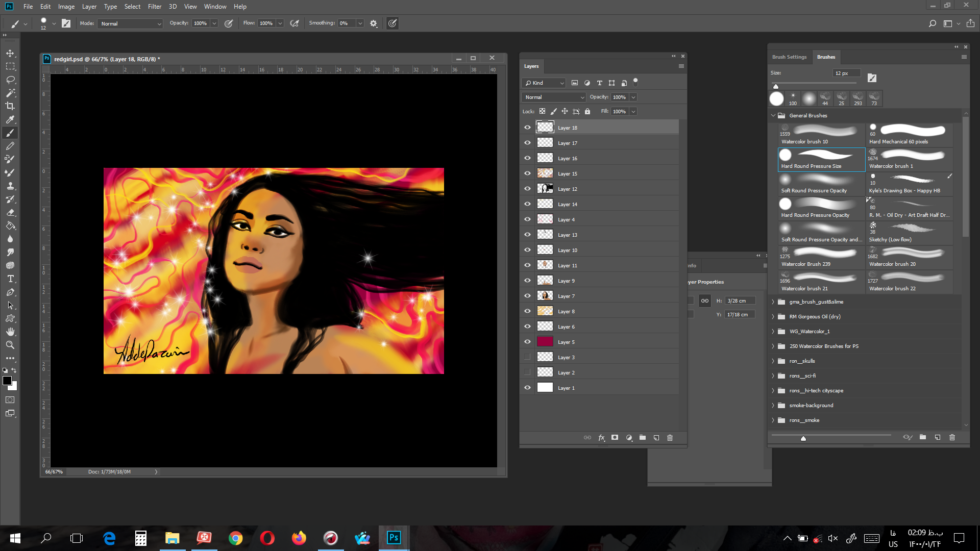Toggle airbrush build-up effects
This screenshot has height=551, width=980.
coord(295,23)
